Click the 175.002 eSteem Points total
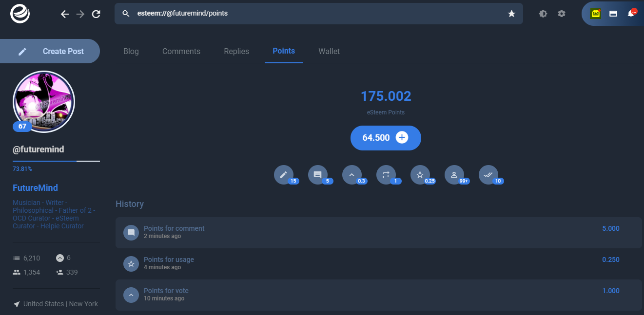Screen dimensions: 644x315 coord(386,96)
